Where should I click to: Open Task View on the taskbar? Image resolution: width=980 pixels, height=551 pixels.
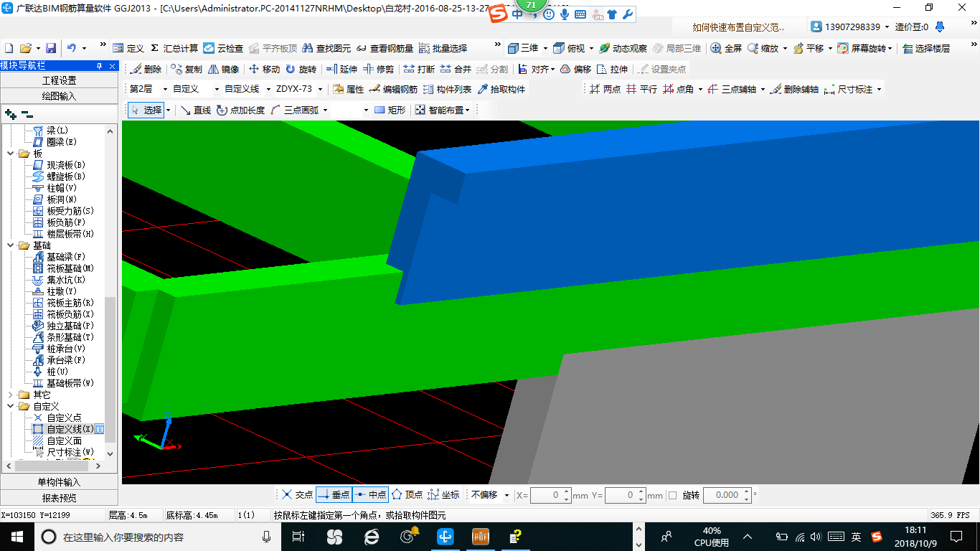(298, 536)
